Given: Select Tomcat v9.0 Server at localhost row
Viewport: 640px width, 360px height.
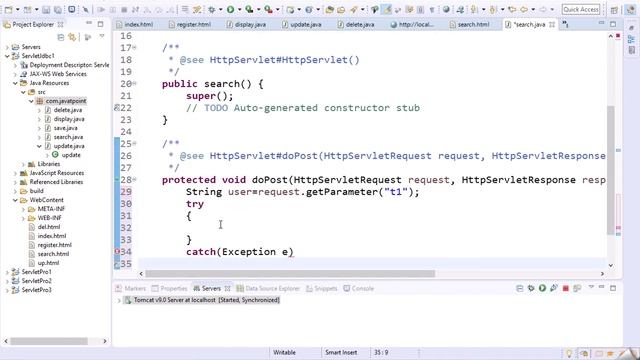Looking at the screenshot, I should point(202,300).
